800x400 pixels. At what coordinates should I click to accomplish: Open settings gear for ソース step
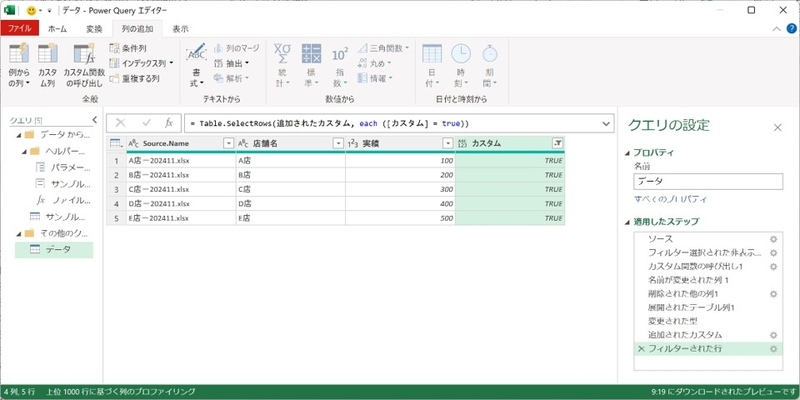pos(773,239)
